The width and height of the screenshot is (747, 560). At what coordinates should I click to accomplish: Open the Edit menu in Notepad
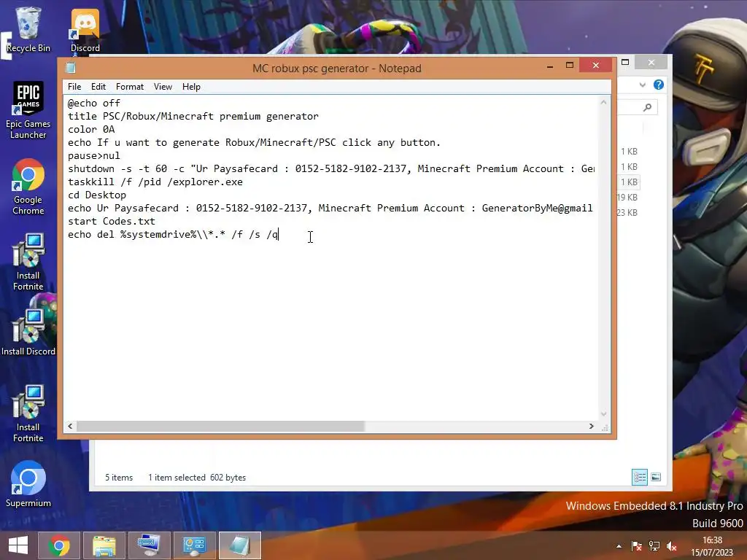[98, 87]
